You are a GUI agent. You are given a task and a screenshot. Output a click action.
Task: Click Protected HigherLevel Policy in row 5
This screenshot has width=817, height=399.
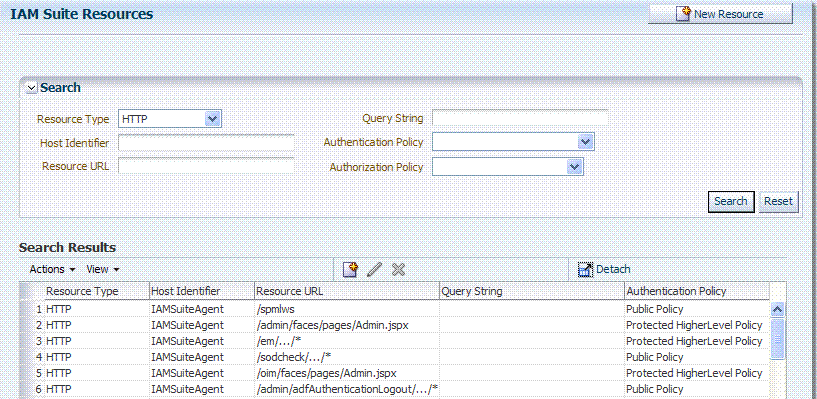coord(694,373)
